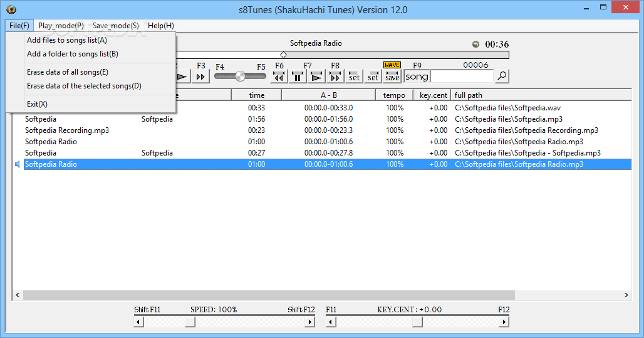Click the KEY.CENT slider thumb
The height and width of the screenshot is (338, 644).
417,322
